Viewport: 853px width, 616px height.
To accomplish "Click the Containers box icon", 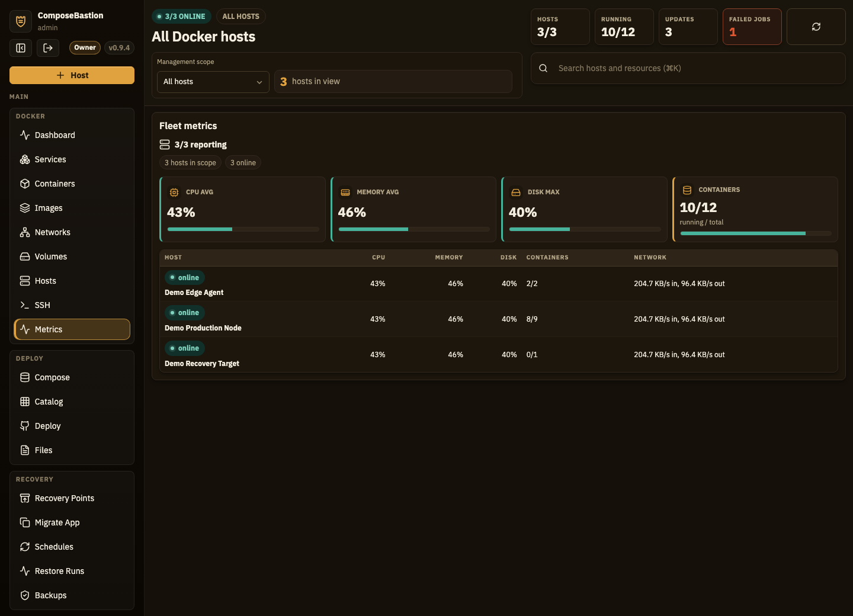I will [25, 184].
